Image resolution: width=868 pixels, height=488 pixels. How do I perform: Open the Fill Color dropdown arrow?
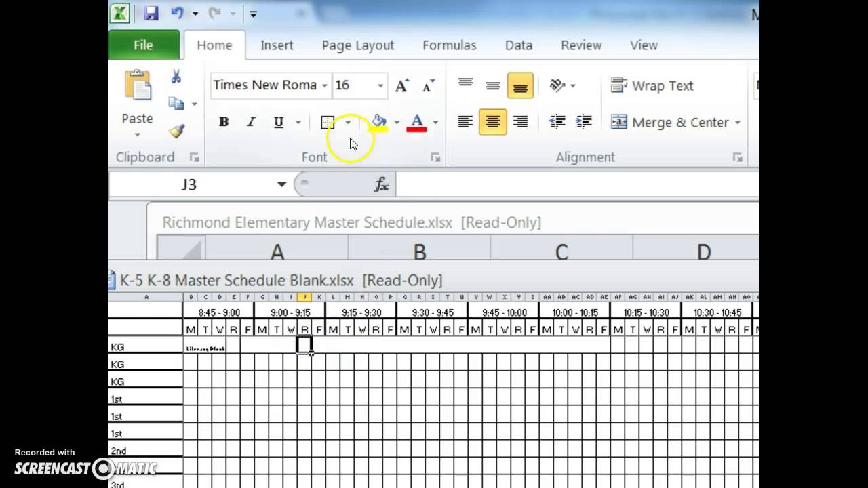click(x=397, y=123)
